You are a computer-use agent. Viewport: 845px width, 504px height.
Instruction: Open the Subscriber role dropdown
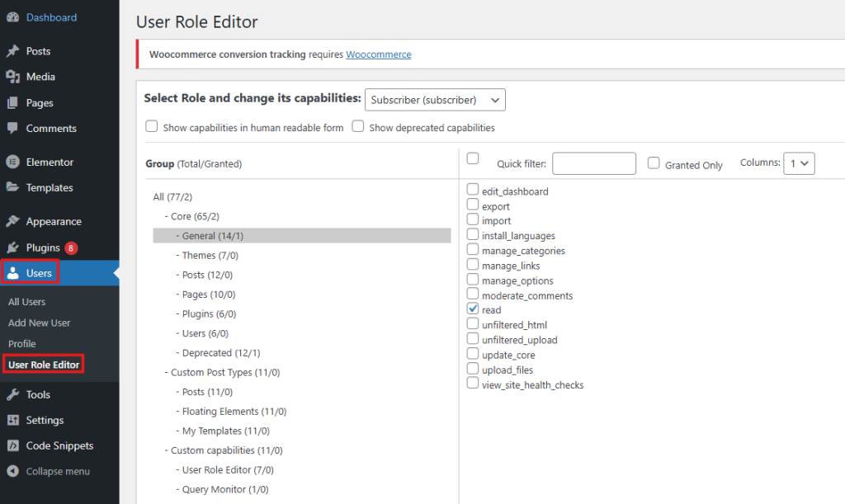pyautogui.click(x=435, y=100)
